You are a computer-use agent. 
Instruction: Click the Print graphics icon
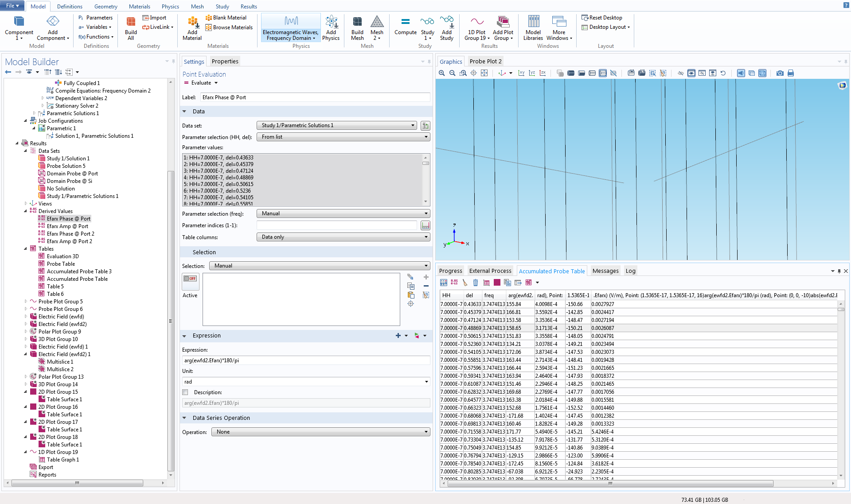coord(790,73)
